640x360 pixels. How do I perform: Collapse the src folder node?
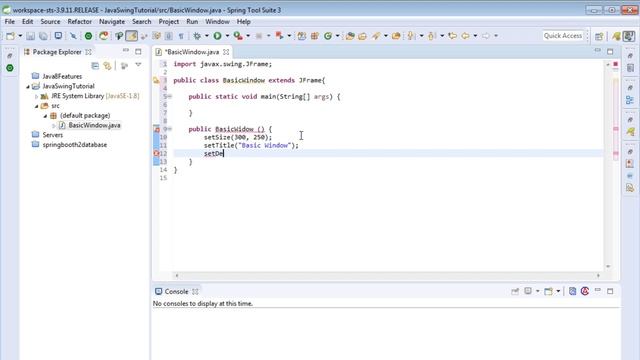pos(36,106)
